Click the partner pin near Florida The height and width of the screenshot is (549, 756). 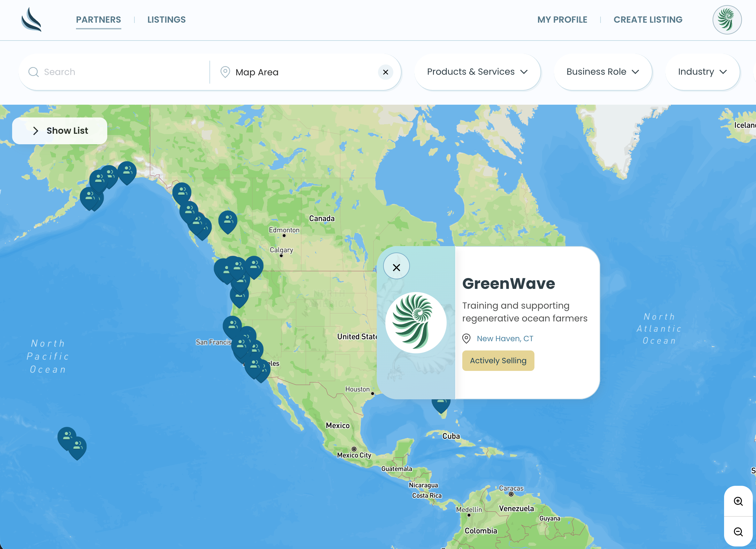pos(441,405)
